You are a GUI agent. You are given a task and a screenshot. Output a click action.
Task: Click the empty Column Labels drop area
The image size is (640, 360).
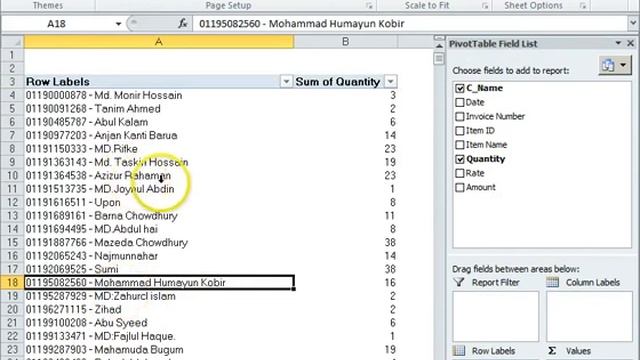point(589,316)
